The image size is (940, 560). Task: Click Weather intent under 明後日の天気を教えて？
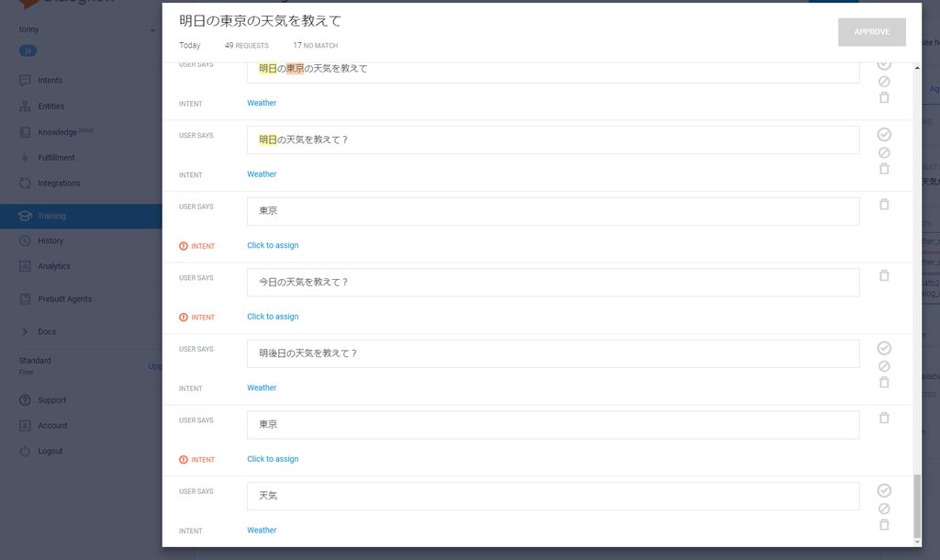pos(262,388)
